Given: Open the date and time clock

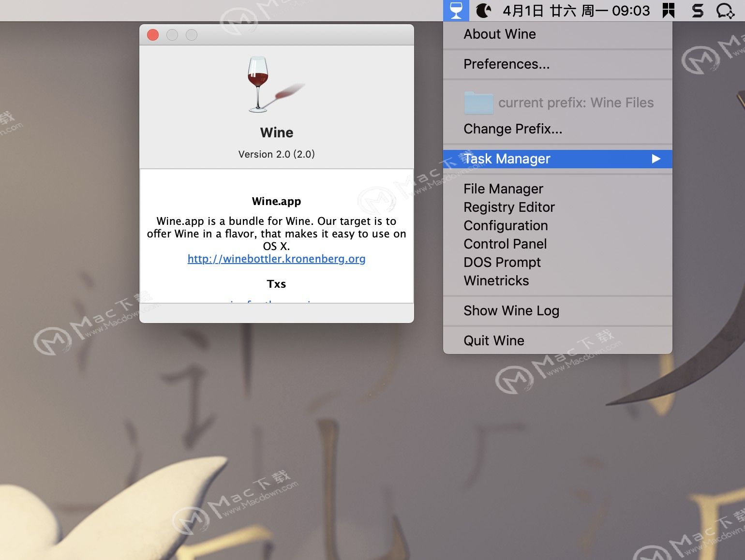Looking at the screenshot, I should click(x=576, y=10).
